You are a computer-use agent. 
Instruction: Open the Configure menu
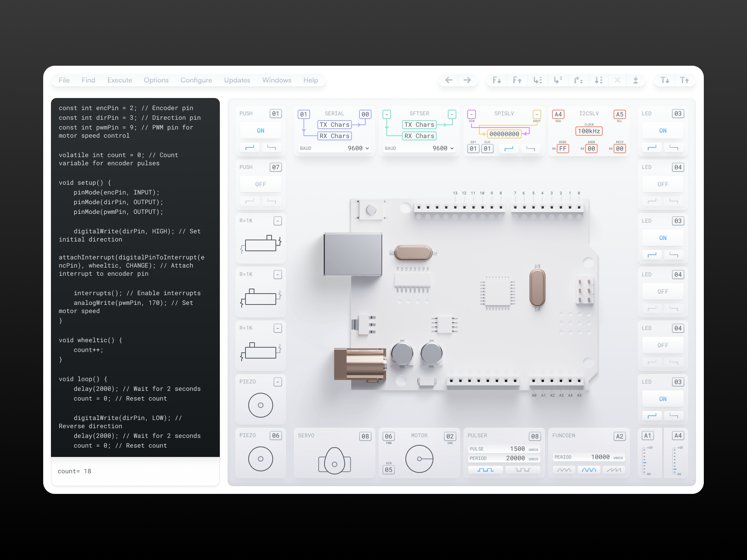point(196,80)
